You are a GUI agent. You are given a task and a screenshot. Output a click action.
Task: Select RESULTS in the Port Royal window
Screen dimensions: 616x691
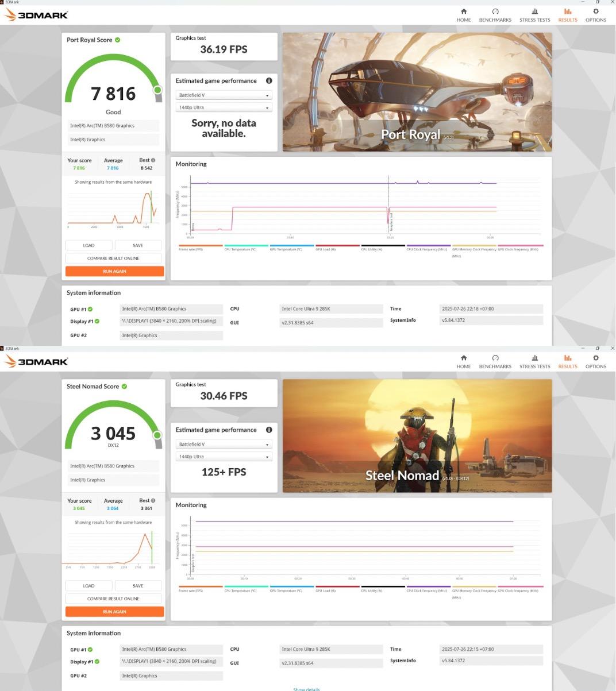[568, 16]
